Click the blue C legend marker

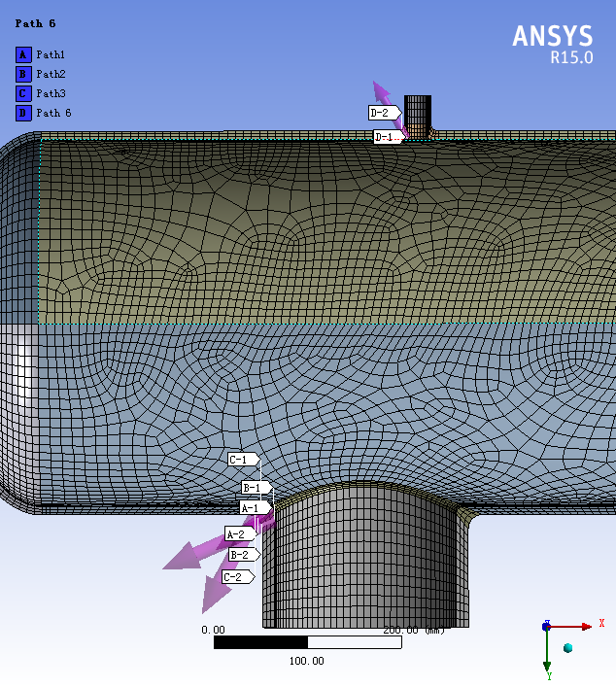23,93
